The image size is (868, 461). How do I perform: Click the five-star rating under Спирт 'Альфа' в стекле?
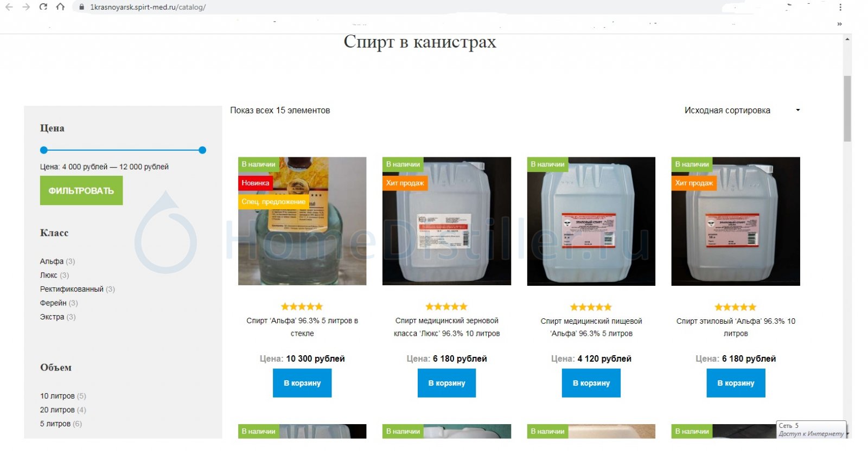coord(302,306)
